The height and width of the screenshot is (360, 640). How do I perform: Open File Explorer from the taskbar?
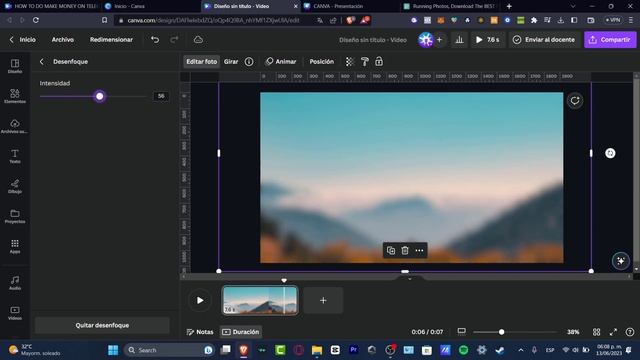(x=317, y=350)
